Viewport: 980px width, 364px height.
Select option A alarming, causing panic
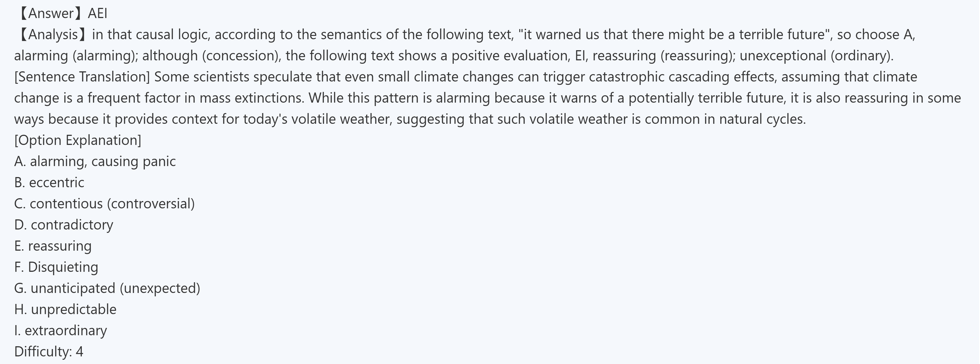pyautogui.click(x=95, y=162)
